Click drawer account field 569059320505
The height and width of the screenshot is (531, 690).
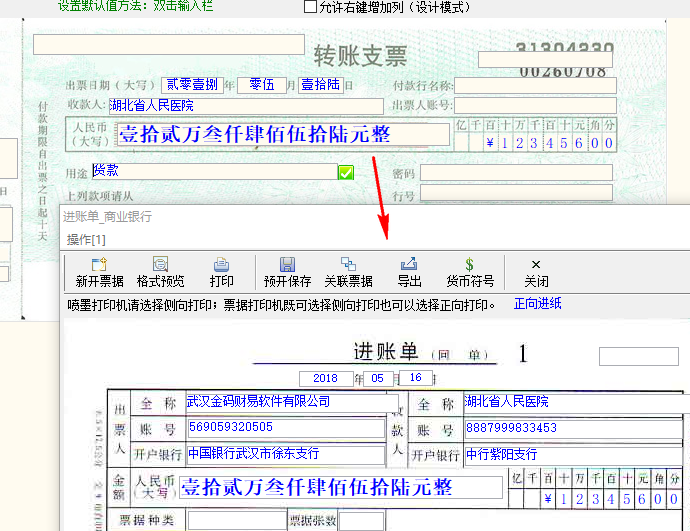286,428
